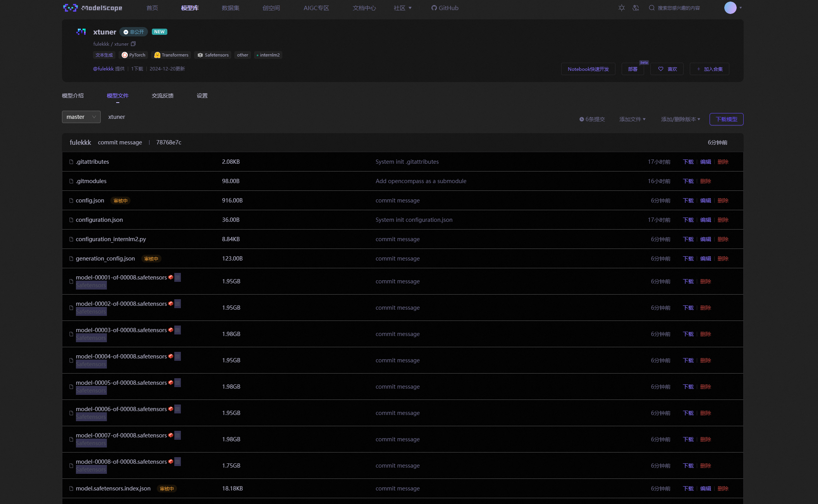The image size is (818, 504).
Task: Open the 添加文件 dropdown
Action: 632,119
